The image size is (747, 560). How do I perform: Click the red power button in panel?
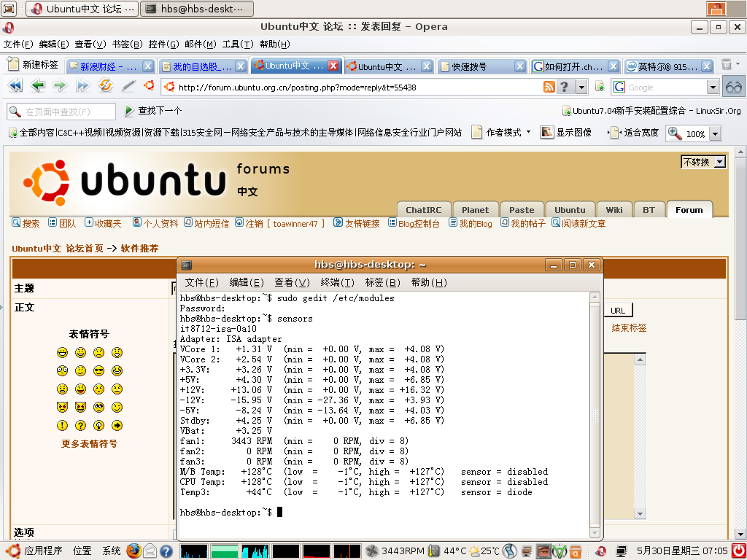pyautogui.click(x=738, y=551)
